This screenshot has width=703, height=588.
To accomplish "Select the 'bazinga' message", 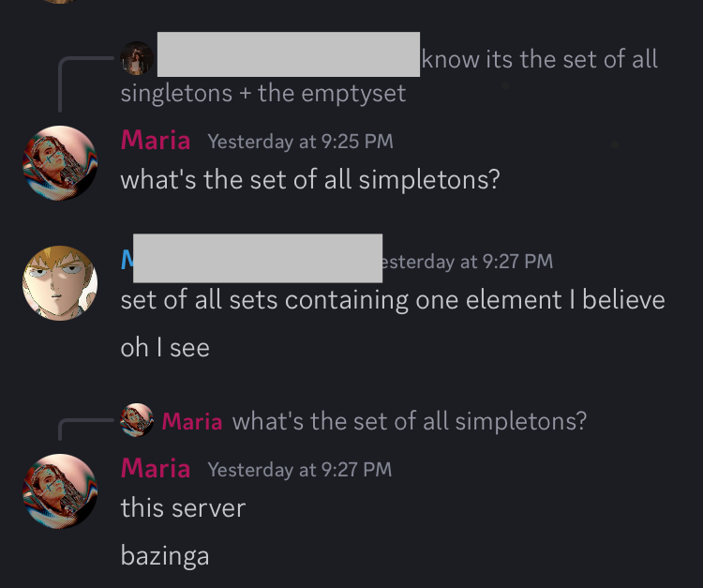I will (165, 556).
